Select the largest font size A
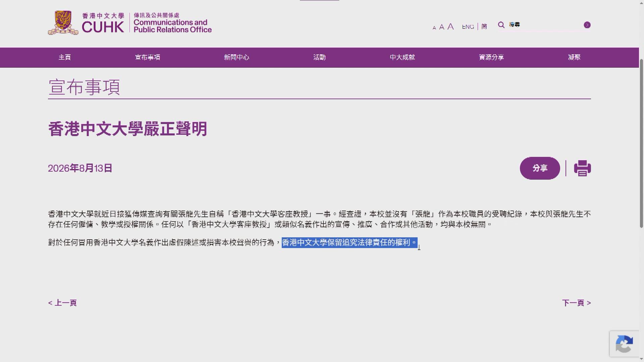This screenshot has height=362, width=644. 450,26
